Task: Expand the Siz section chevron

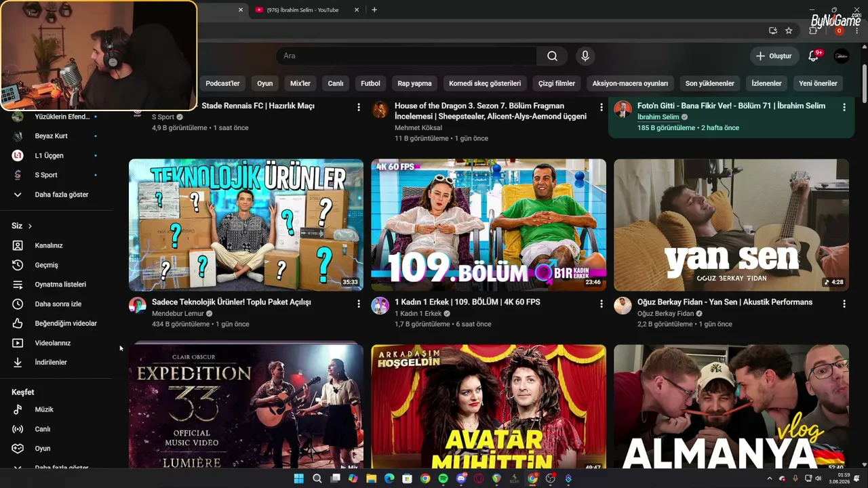Action: 30,226
